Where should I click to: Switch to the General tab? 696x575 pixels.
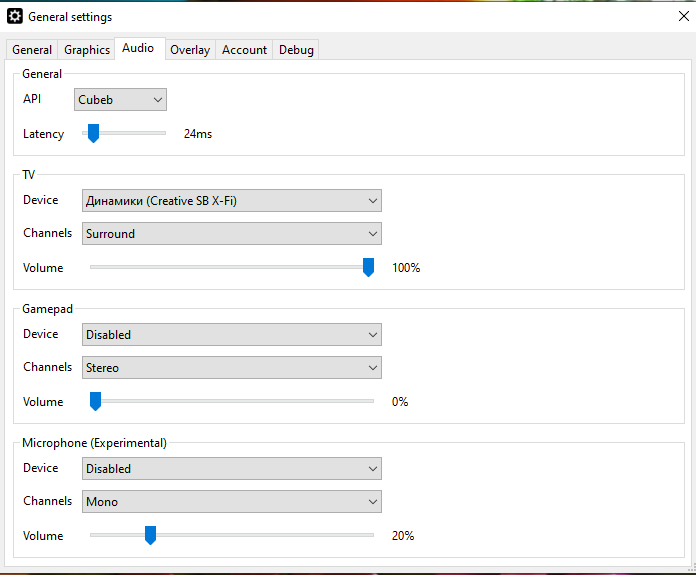32,50
